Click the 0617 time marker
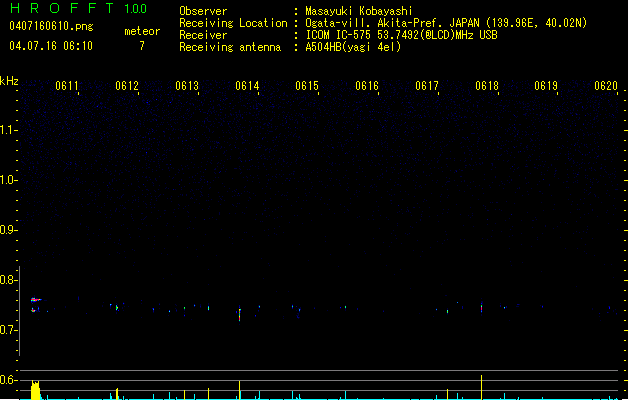This screenshot has height=400, width=629. (x=427, y=86)
